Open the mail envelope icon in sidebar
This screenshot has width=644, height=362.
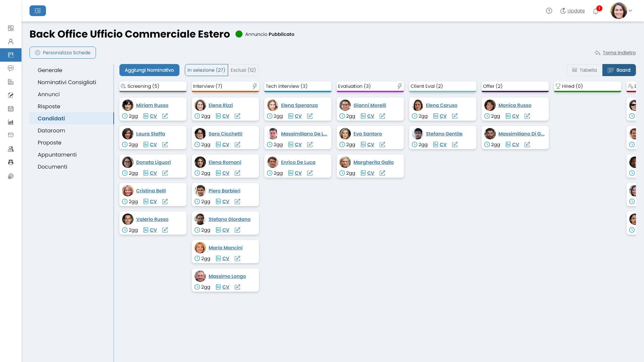[x=11, y=135]
